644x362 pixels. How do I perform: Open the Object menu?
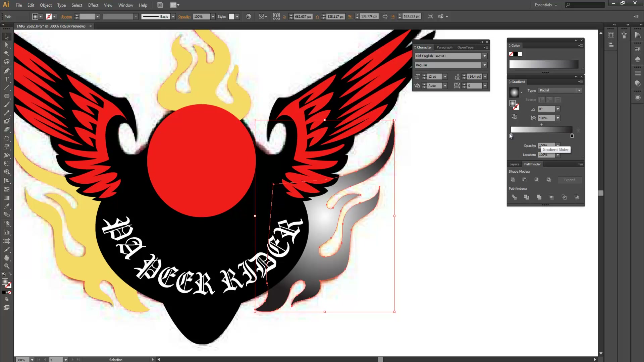click(46, 5)
